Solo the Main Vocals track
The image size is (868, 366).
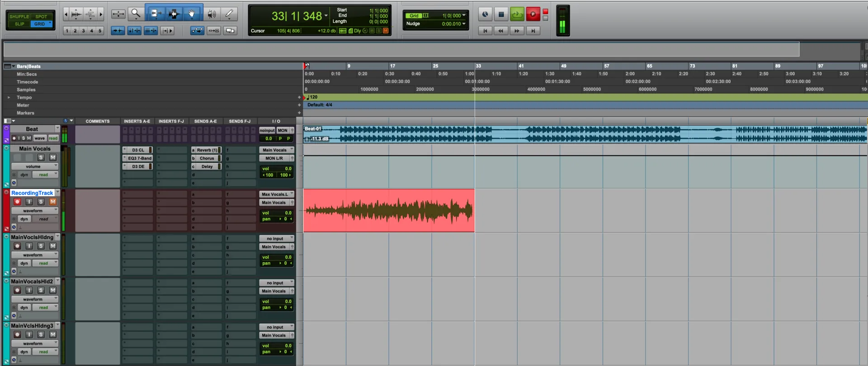click(41, 157)
